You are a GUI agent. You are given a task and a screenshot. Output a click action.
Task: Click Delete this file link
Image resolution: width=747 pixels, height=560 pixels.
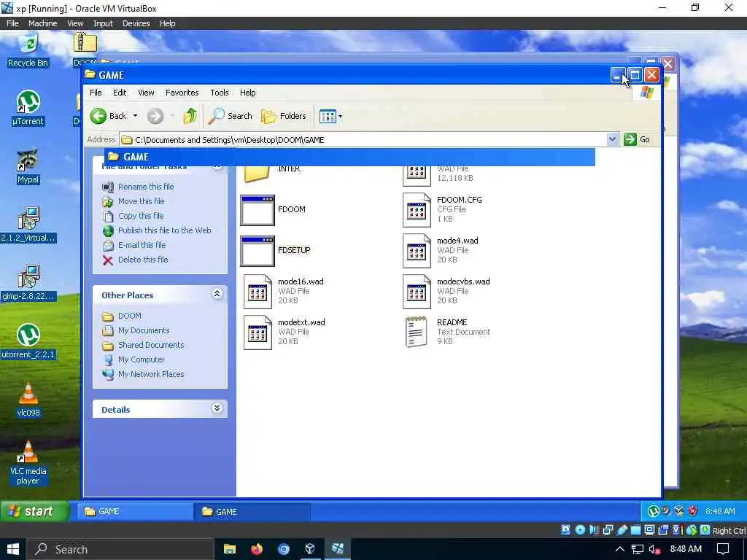143,260
